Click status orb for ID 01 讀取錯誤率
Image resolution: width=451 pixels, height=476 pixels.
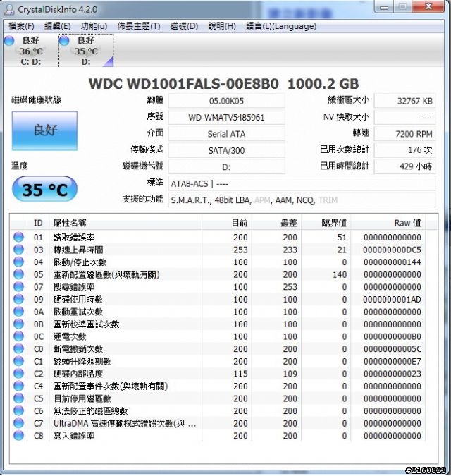(x=18, y=237)
